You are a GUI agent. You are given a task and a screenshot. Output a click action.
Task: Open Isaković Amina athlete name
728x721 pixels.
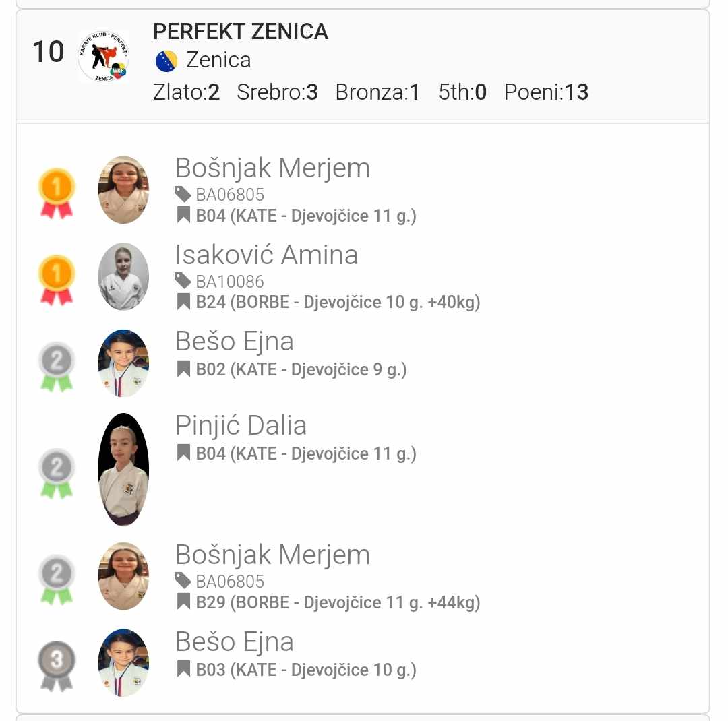266,255
